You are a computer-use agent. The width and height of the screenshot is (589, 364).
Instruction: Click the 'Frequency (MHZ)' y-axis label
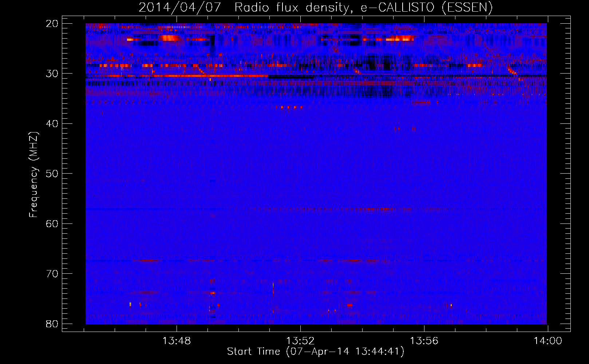click(33, 175)
